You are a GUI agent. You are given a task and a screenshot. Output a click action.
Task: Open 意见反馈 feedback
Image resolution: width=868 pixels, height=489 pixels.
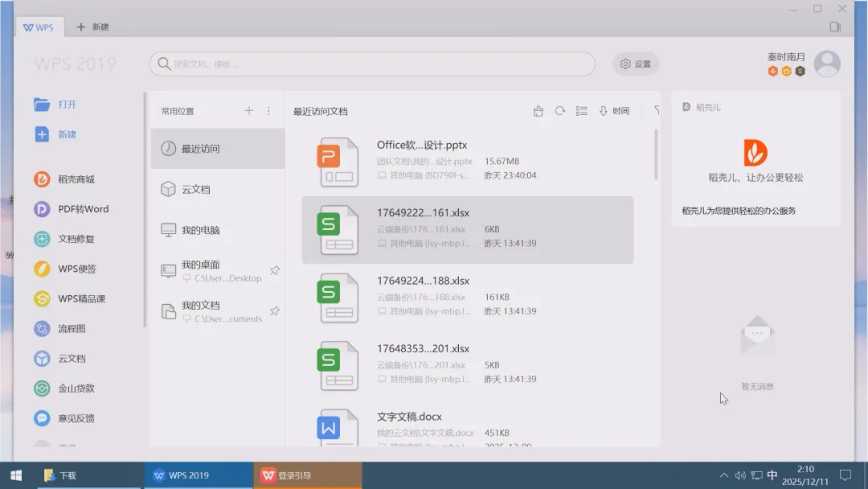63,418
